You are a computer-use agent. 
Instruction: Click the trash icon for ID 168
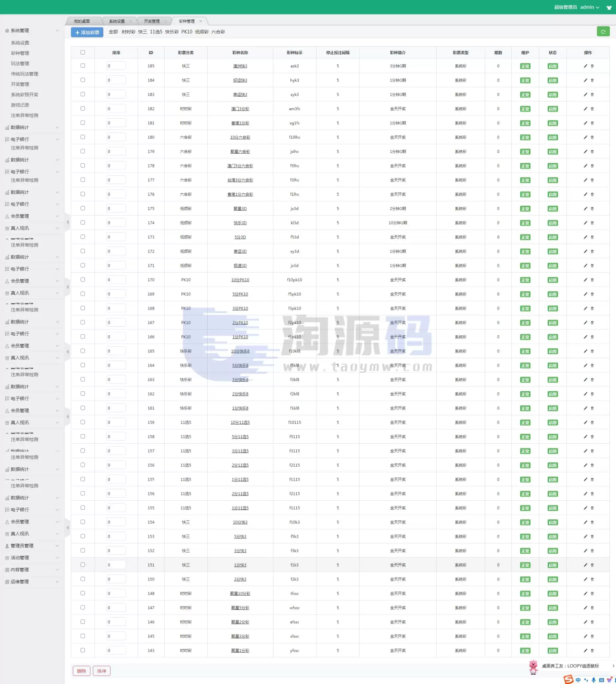[592, 308]
